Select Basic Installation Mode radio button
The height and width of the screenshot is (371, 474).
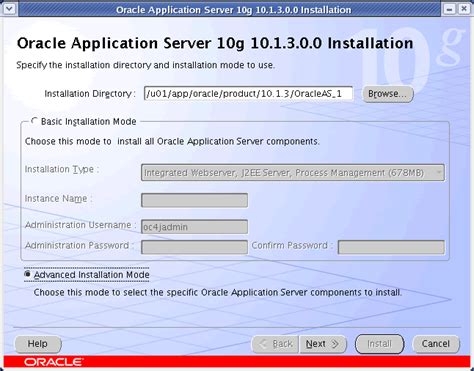(x=34, y=121)
